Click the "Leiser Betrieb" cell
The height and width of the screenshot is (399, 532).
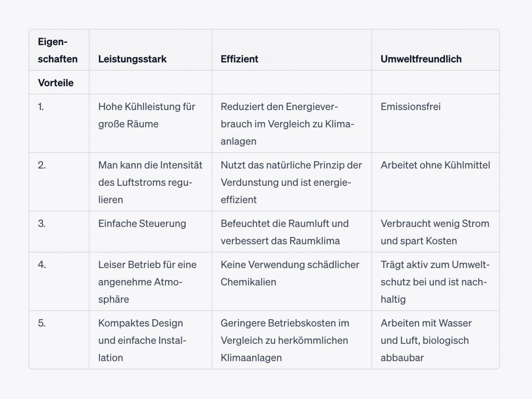pos(147,282)
